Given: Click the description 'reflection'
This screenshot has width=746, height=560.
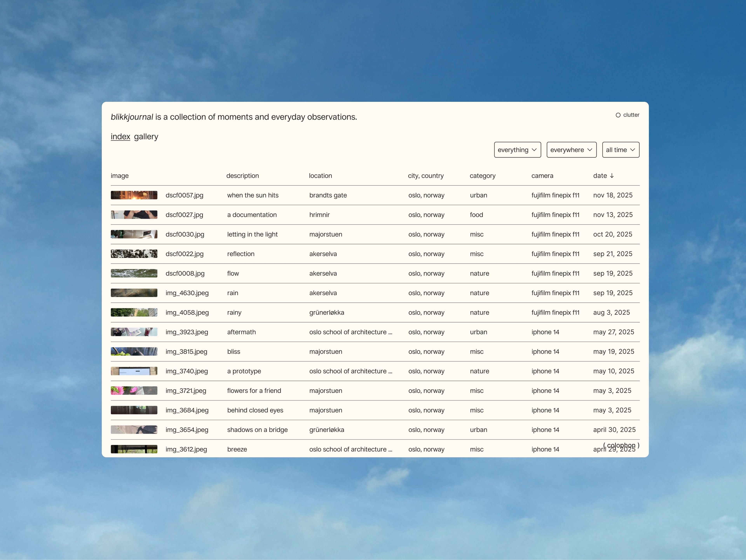Looking at the screenshot, I should 241,254.
